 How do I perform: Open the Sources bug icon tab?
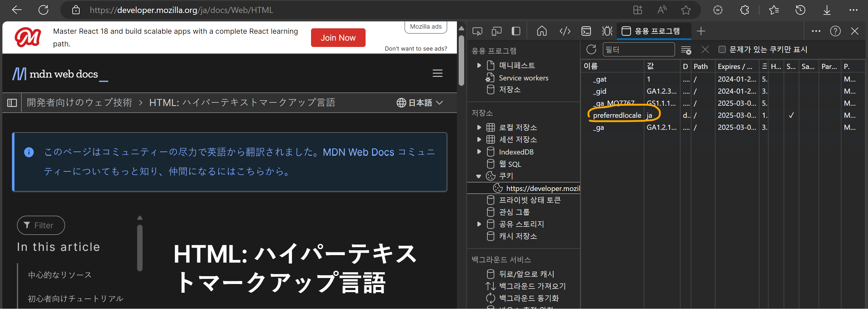607,31
